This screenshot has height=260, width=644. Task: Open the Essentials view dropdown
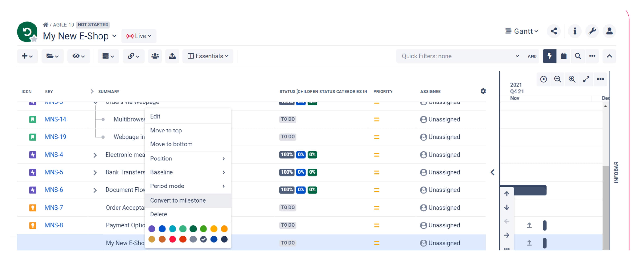(208, 56)
